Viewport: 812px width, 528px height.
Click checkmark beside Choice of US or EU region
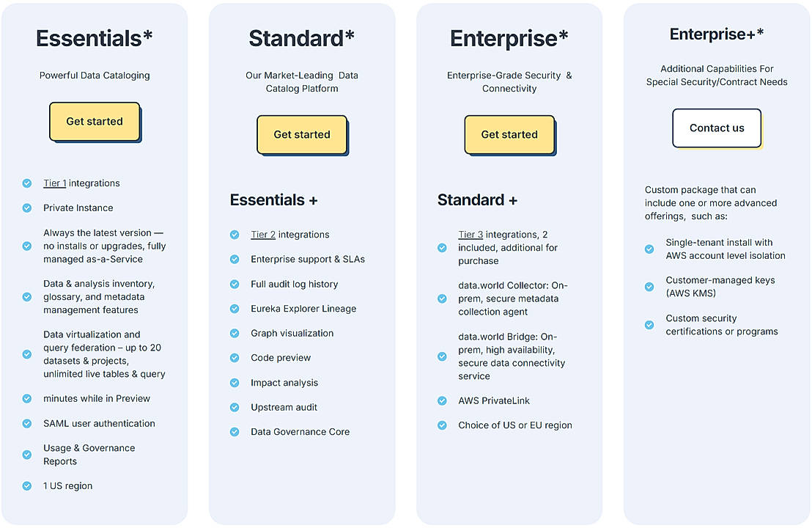[442, 425]
